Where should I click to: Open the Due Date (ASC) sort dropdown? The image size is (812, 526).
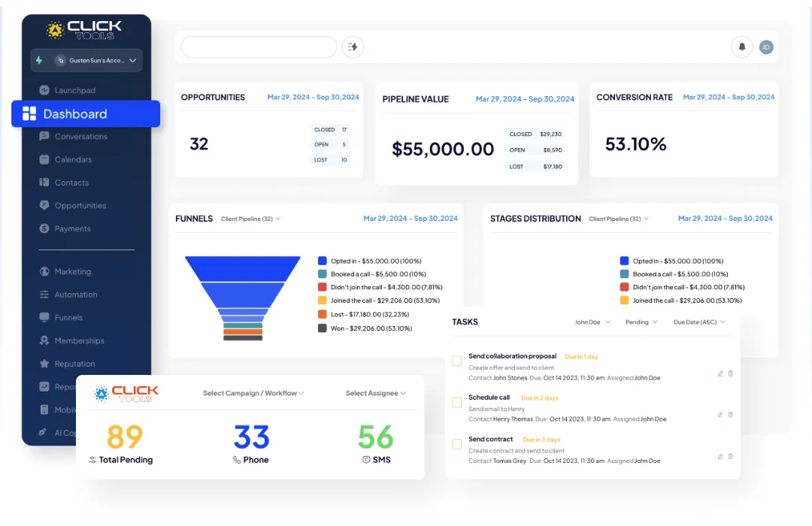[699, 322]
